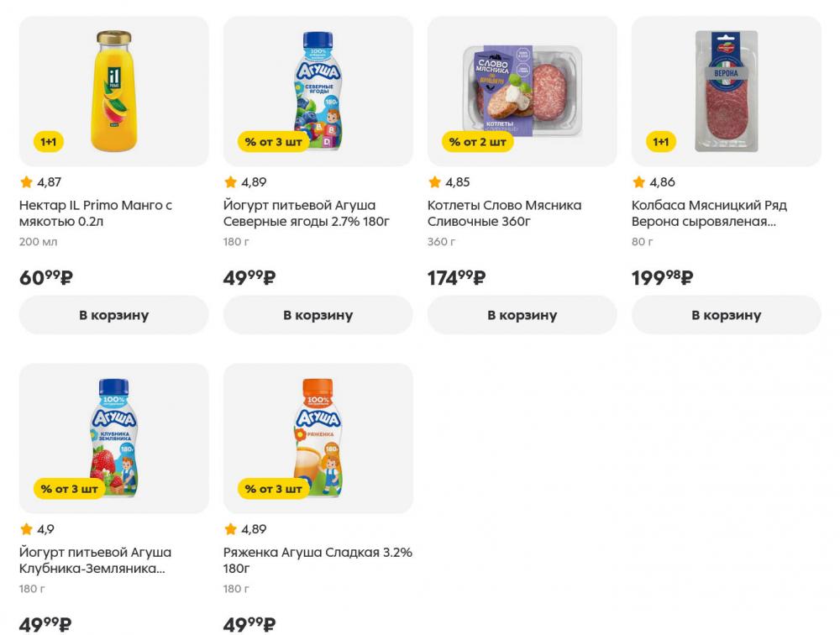Add Верона sausage to cart
Image resolution: width=840 pixels, height=635 pixels.
pyautogui.click(x=726, y=315)
